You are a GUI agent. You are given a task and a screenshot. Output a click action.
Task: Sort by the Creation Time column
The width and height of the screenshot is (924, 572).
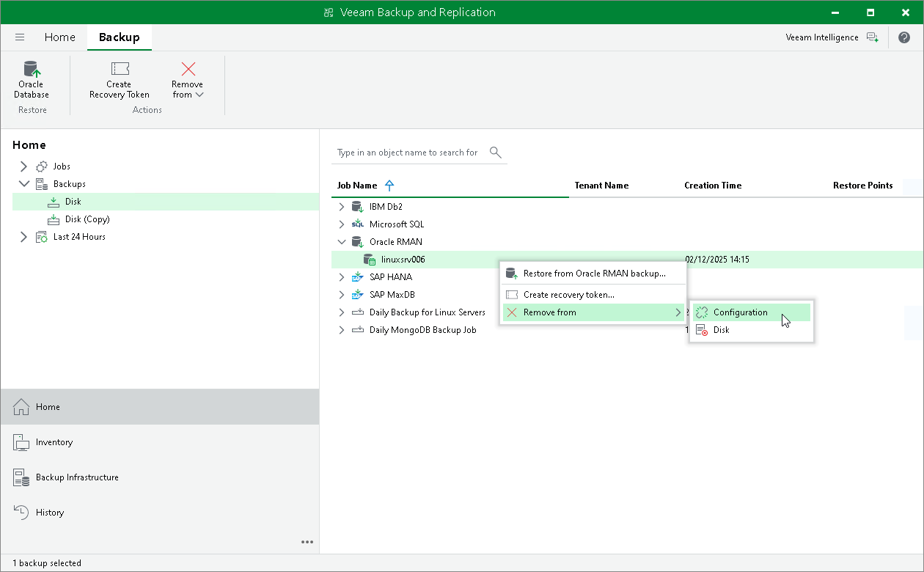click(x=713, y=186)
